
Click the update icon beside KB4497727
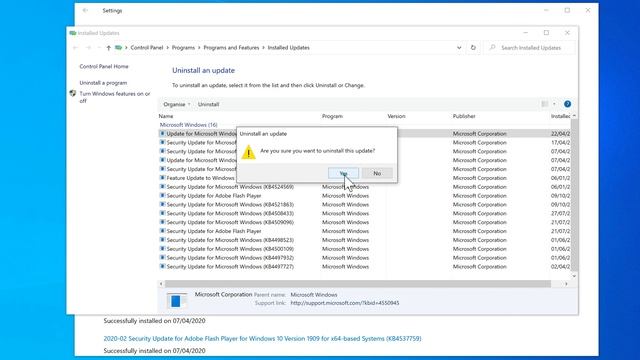[x=162, y=266]
